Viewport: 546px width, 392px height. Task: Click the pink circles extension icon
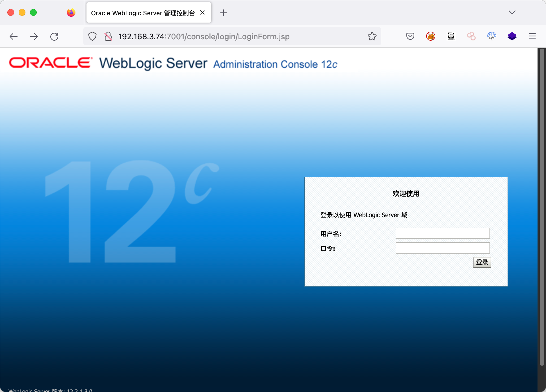coord(471,36)
